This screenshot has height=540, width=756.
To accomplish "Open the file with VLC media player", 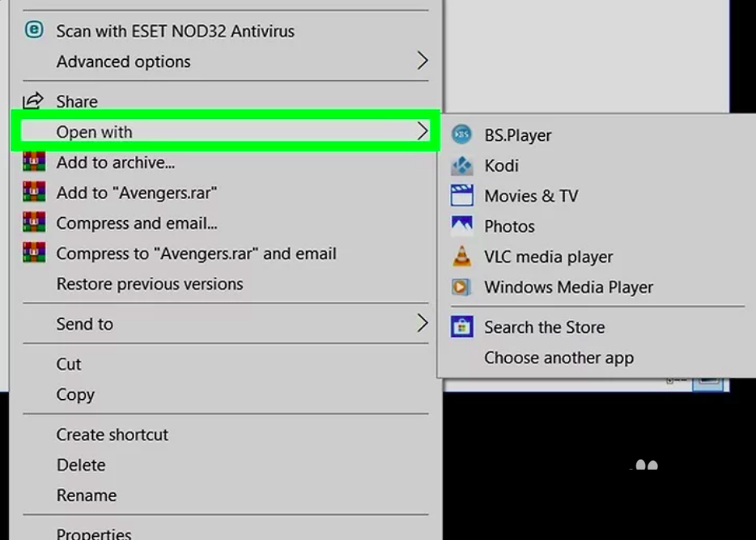I will tap(598, 257).
